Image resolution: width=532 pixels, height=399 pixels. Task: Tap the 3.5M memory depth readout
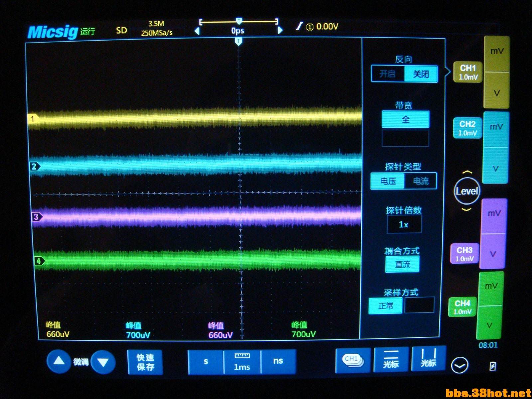tap(156, 24)
